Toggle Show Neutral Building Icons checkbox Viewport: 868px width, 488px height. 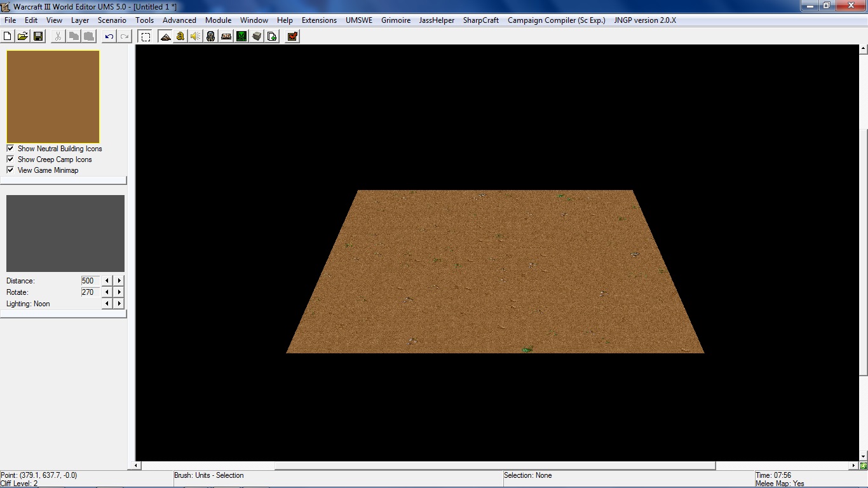(x=10, y=149)
